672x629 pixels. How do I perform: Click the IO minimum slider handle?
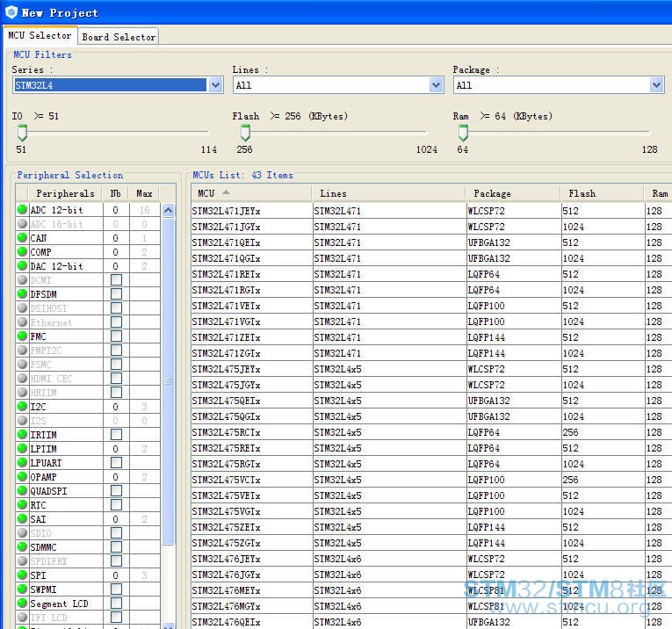[22, 133]
